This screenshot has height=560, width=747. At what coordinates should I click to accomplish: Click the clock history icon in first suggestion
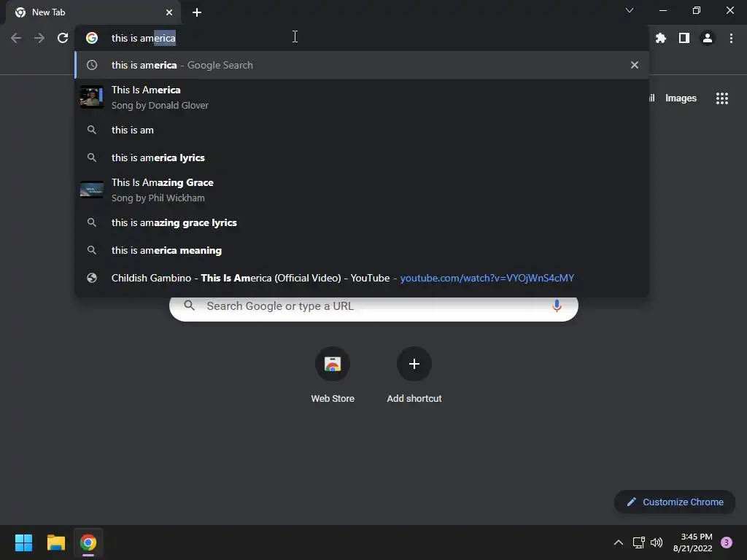(x=92, y=65)
